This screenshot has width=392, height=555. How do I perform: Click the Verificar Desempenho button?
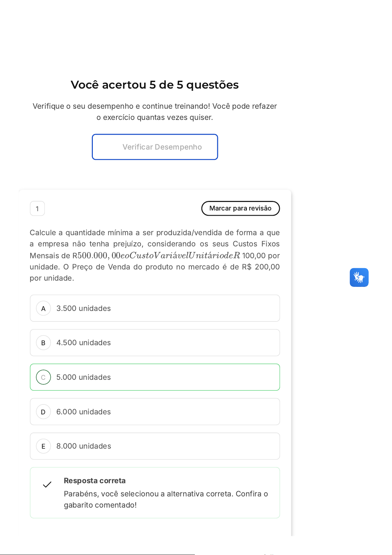pos(155,147)
